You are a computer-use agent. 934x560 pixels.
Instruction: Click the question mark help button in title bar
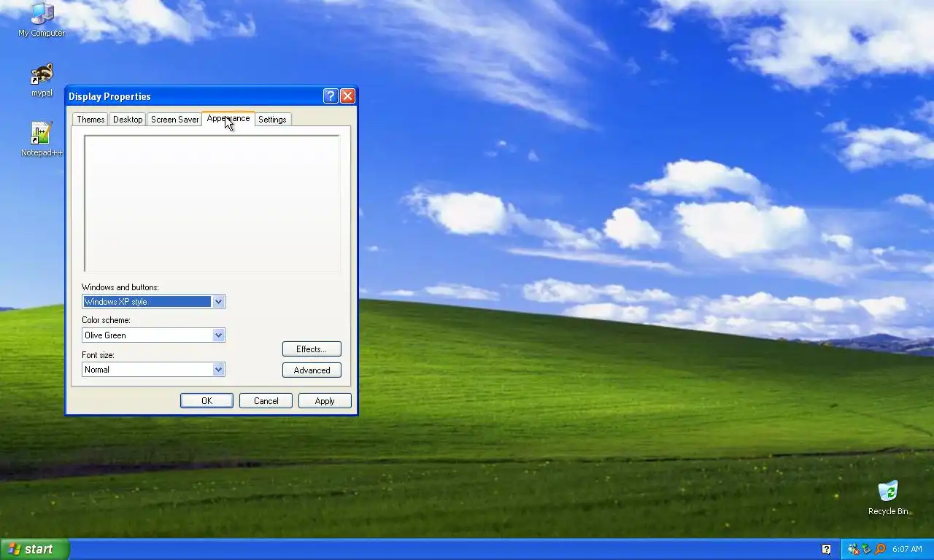[331, 96]
